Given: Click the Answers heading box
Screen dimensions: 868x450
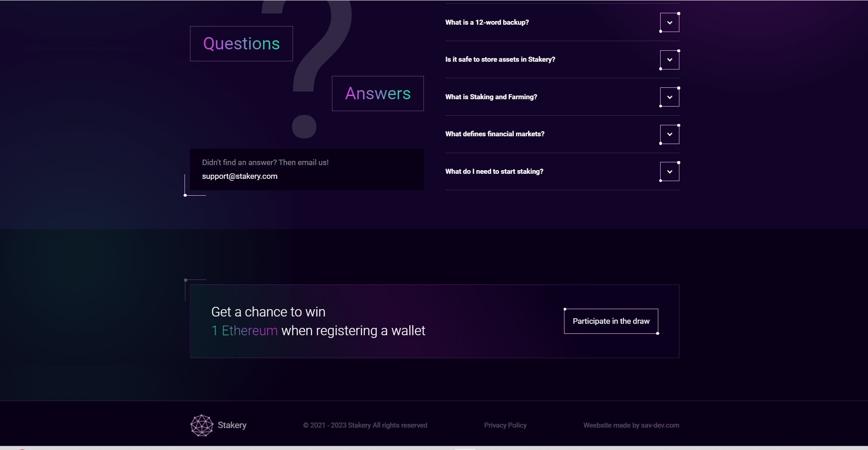Looking at the screenshot, I should tap(378, 93).
